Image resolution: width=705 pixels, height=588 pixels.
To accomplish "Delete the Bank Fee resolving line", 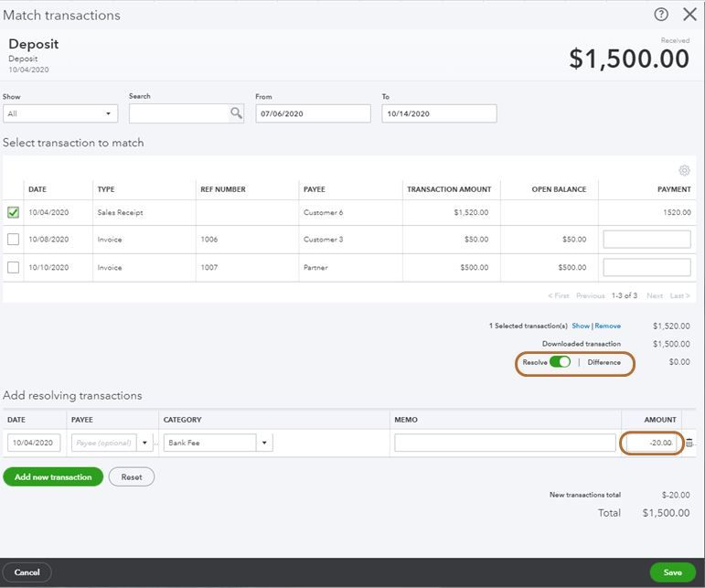I will click(x=689, y=443).
